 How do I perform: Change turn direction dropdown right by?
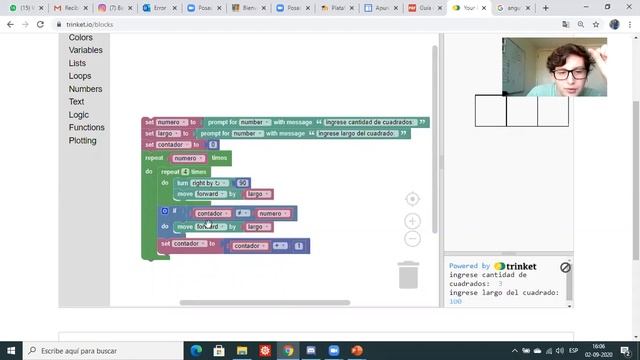(209, 183)
